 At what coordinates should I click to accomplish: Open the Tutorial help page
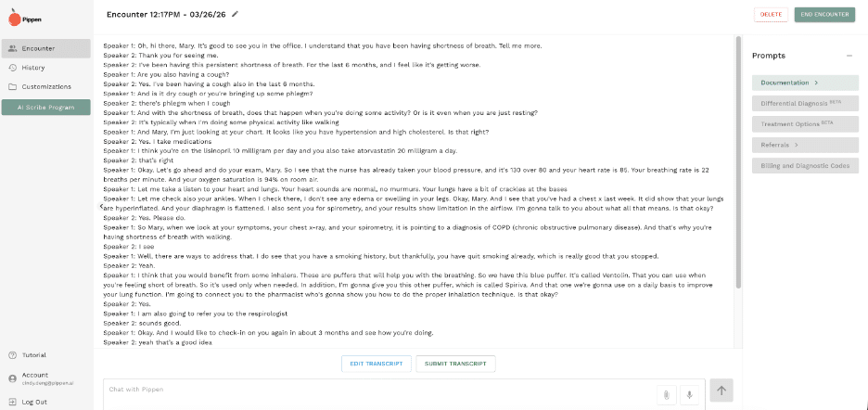click(x=33, y=354)
